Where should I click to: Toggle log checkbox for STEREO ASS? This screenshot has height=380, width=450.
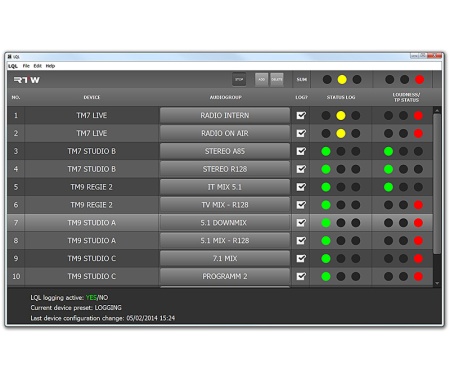tap(301, 151)
